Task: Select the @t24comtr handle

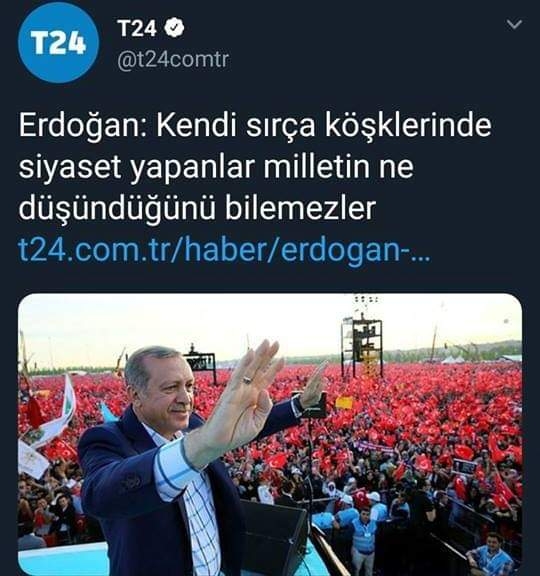Action: (173, 60)
